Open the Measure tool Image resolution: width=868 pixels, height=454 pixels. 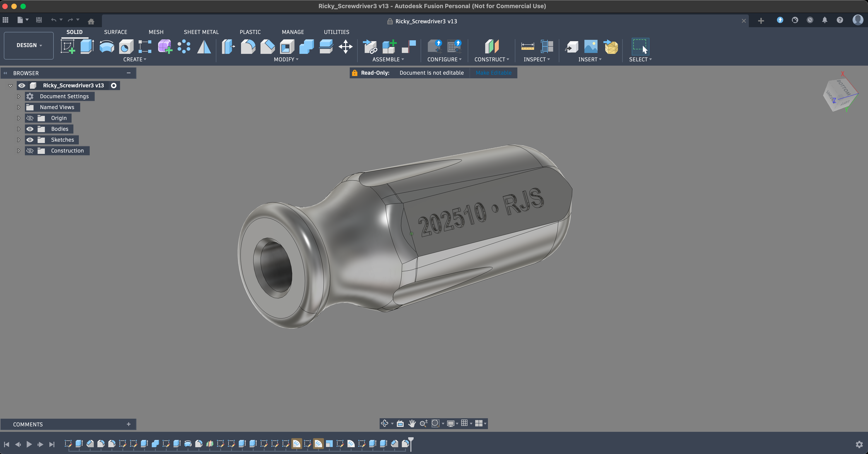[528, 46]
